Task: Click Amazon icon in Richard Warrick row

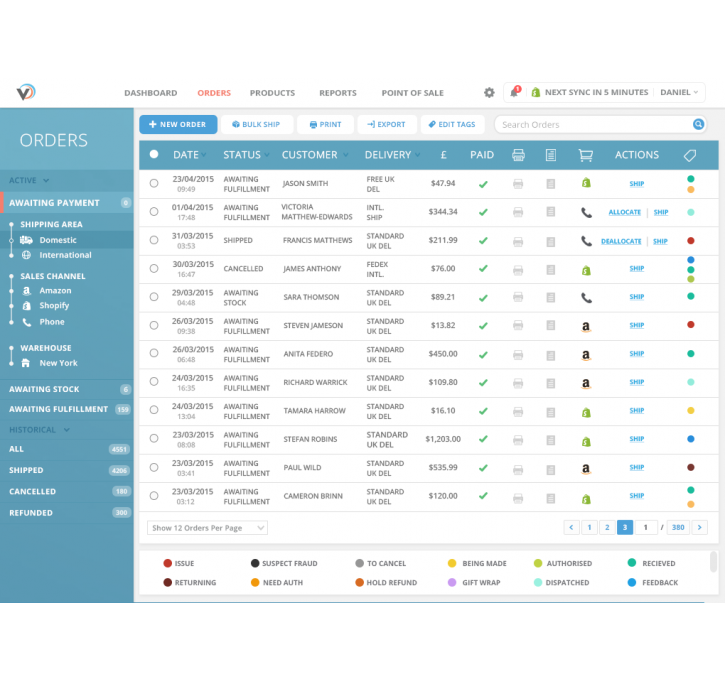Action: [x=586, y=384]
